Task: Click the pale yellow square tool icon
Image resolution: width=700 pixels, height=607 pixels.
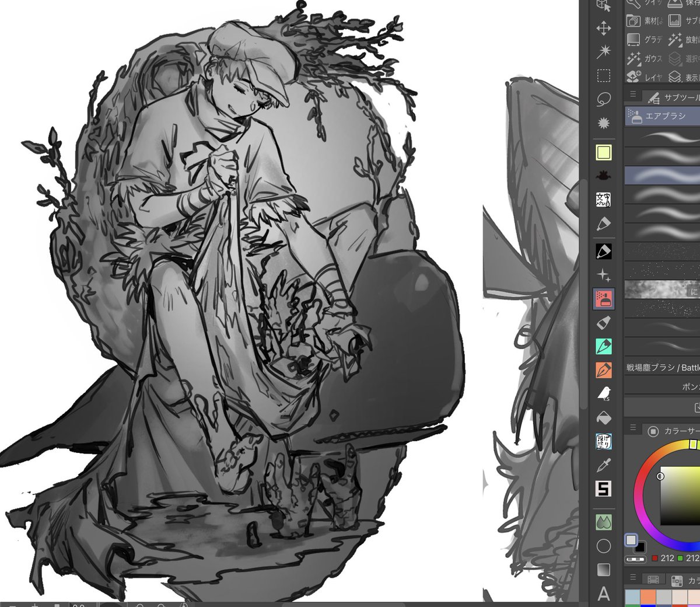Action: (x=604, y=153)
